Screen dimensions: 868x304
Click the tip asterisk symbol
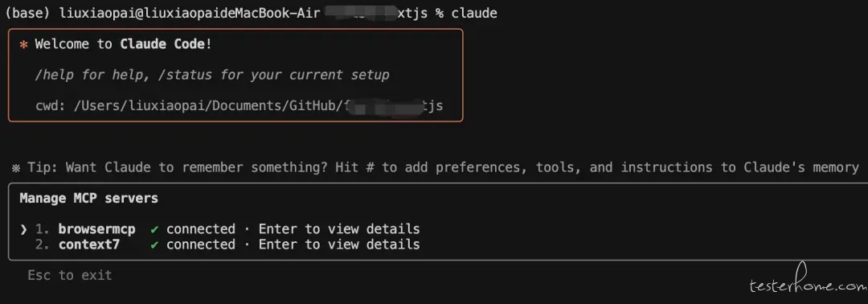coord(16,168)
